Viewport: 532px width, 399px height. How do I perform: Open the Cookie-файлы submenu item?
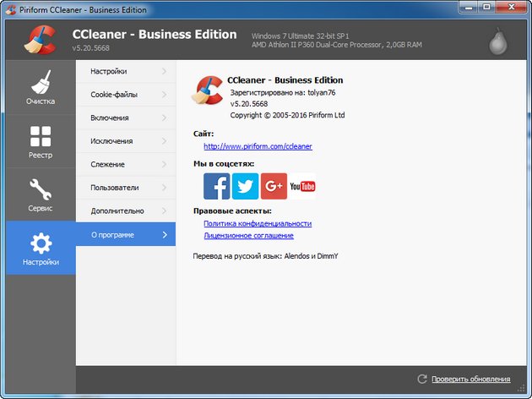[x=126, y=95]
